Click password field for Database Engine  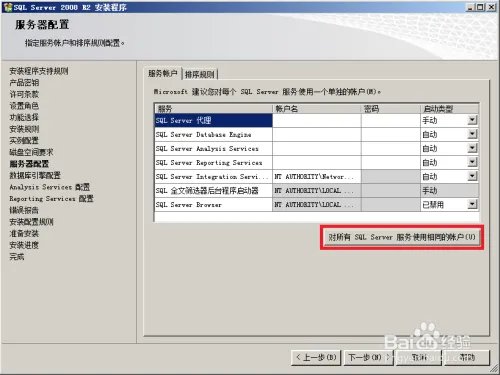coord(391,134)
